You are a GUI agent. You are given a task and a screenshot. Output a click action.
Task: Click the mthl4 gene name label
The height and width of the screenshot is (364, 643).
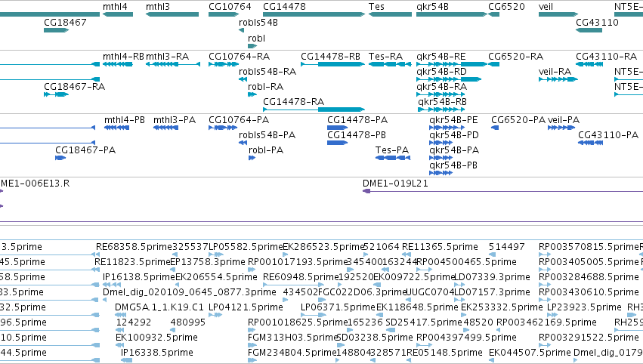point(115,7)
